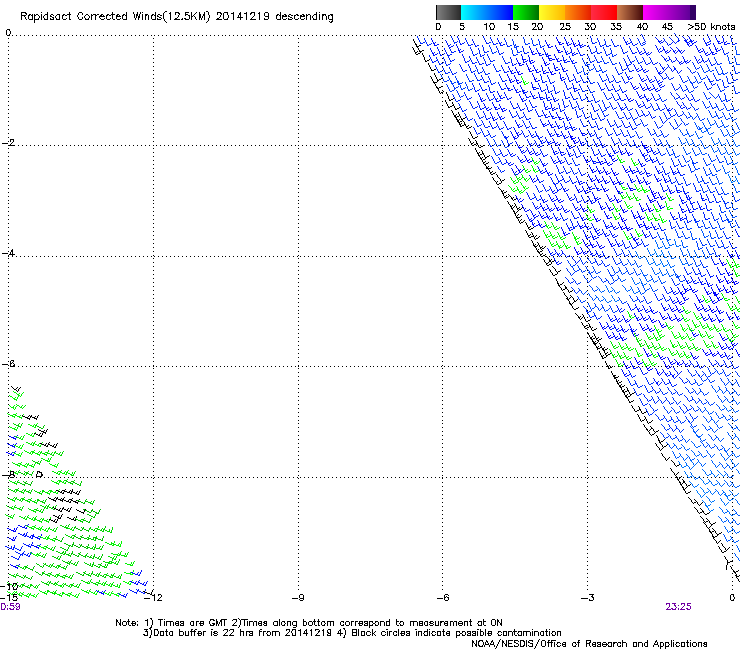Pick the red 30-35 knots legend color

click(604, 12)
